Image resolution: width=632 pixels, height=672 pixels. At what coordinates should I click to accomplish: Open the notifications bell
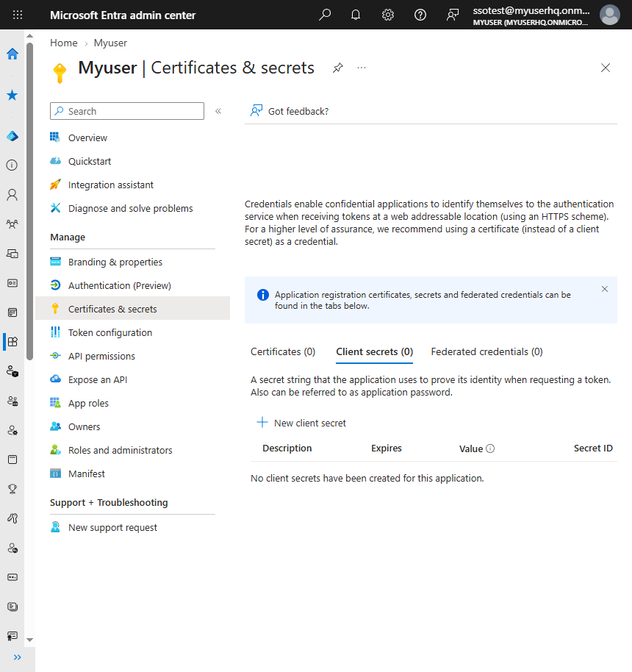pos(356,15)
